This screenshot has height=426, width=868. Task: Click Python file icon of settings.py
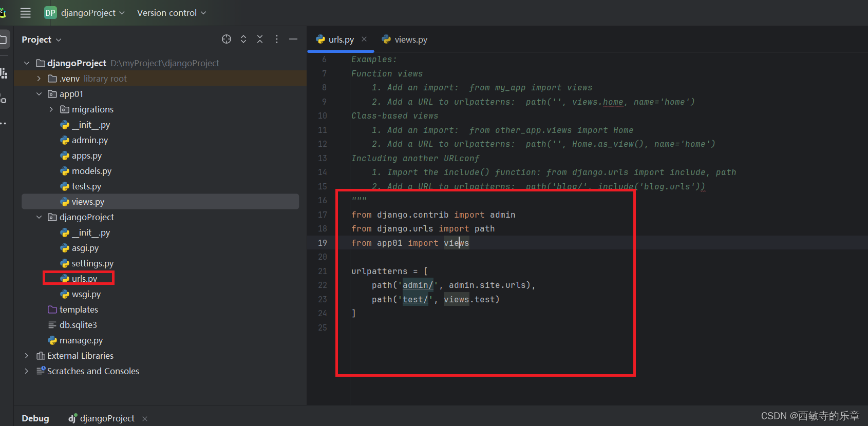65,263
